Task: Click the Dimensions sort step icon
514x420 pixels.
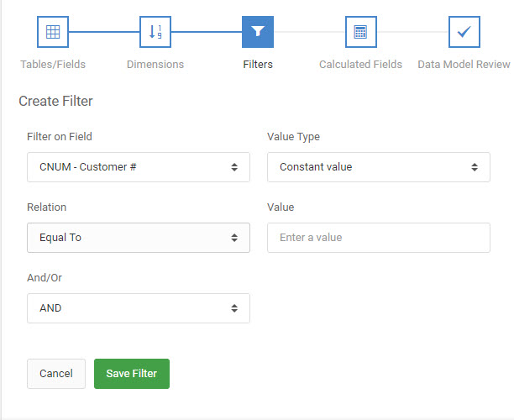Action: 155,32
